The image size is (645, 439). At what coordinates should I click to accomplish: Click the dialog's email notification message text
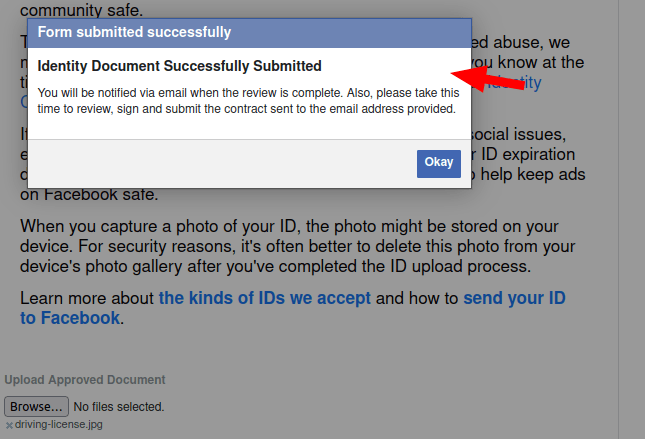tap(248, 100)
